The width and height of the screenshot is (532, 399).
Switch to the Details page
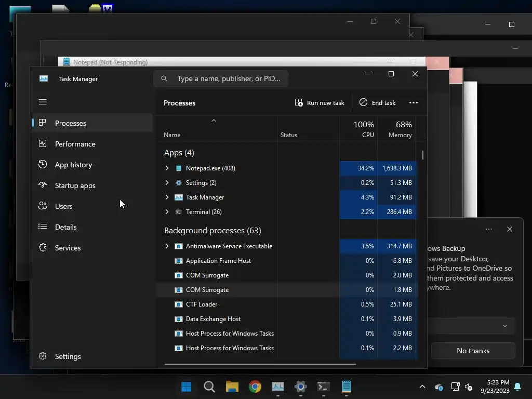pyautogui.click(x=92, y=227)
